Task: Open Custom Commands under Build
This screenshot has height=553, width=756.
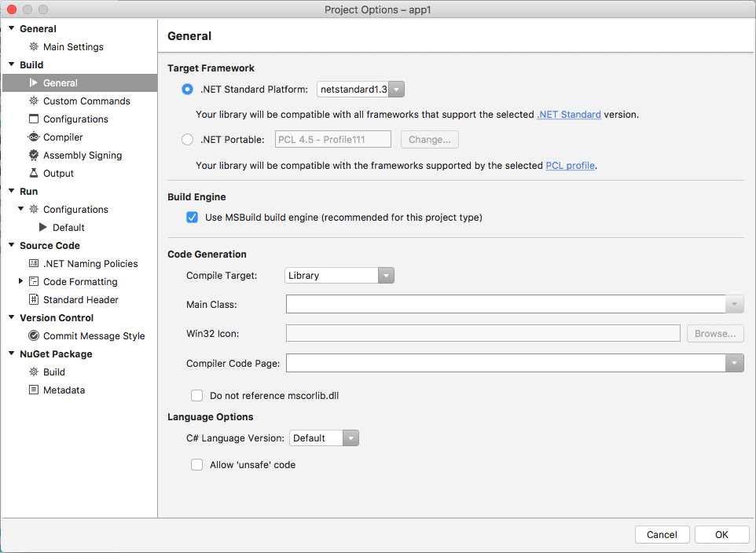Action: [86, 101]
